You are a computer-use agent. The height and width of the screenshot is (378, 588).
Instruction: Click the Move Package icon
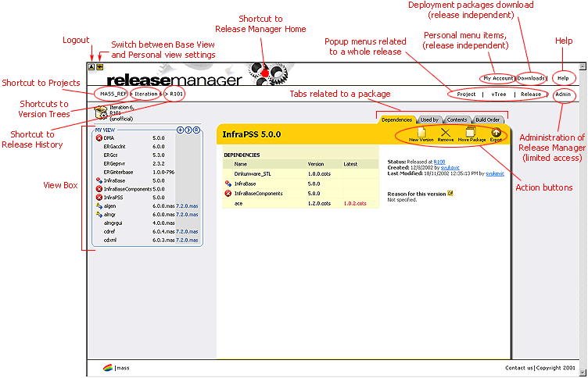[x=471, y=134]
